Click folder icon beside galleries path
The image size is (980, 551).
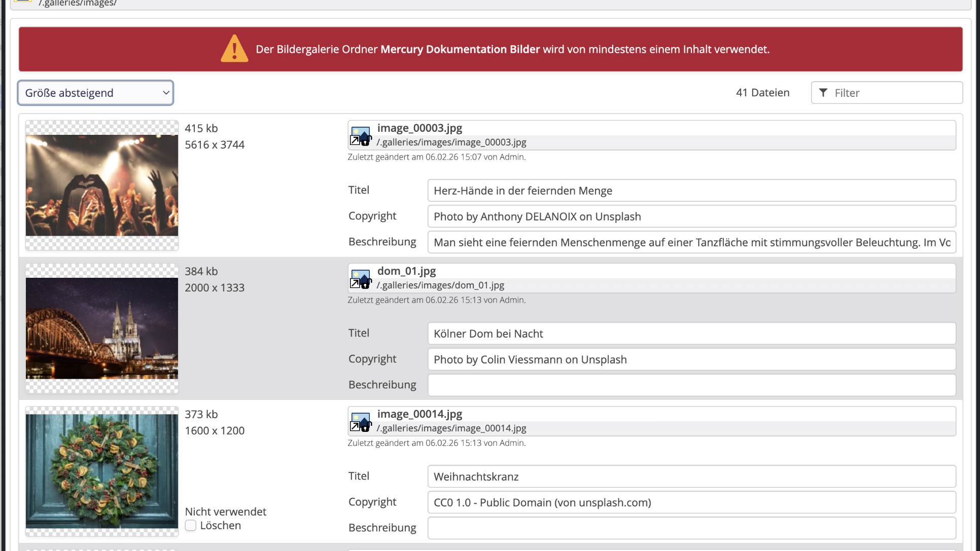pos(23,2)
